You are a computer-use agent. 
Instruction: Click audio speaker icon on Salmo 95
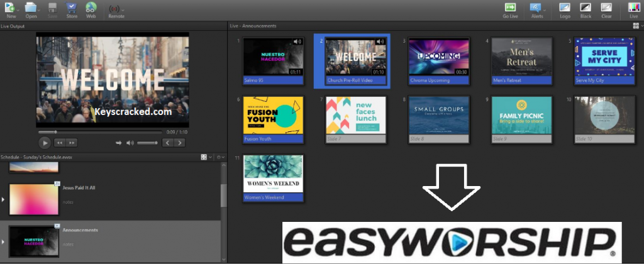297,41
